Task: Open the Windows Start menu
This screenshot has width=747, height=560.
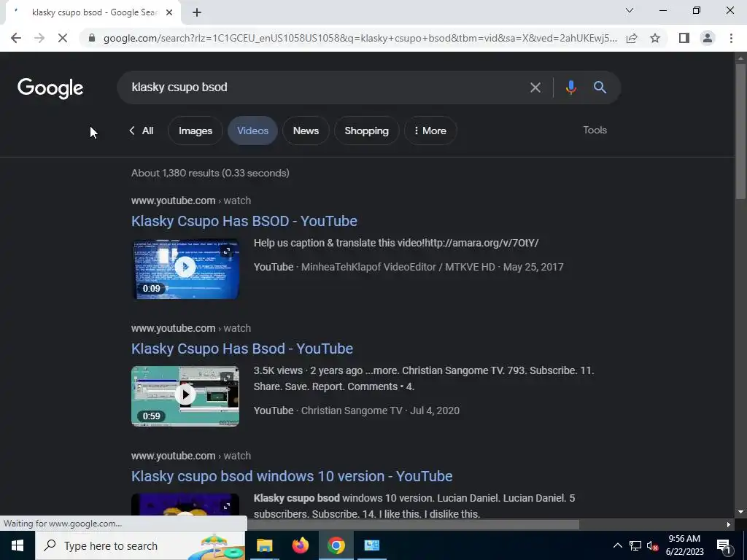Action: pyautogui.click(x=18, y=545)
